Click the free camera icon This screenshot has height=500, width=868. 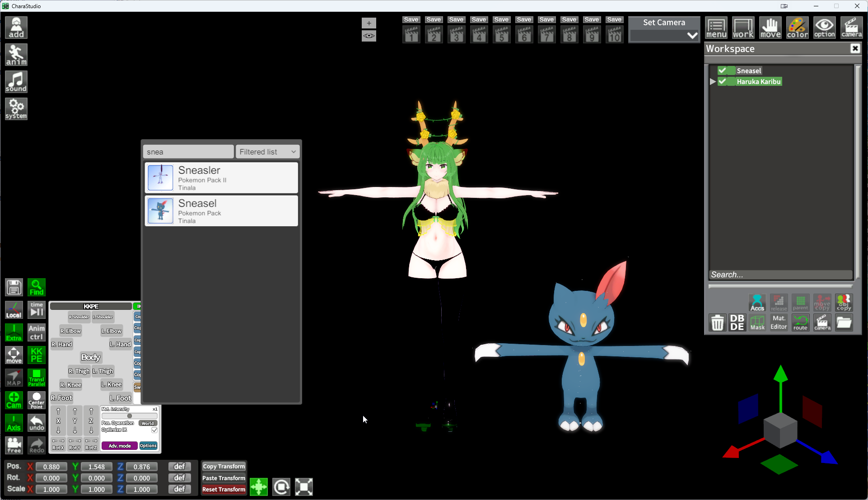pyautogui.click(x=14, y=445)
